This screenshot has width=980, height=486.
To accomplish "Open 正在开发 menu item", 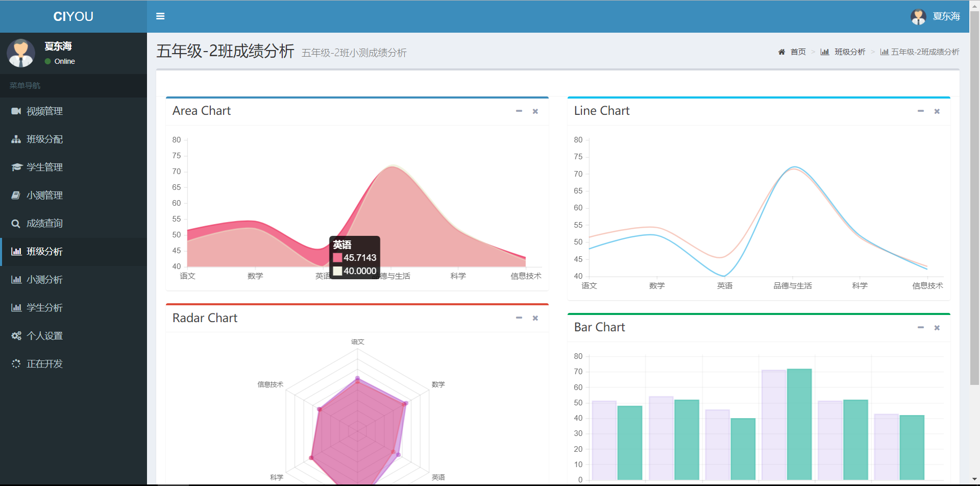I will pos(73,364).
